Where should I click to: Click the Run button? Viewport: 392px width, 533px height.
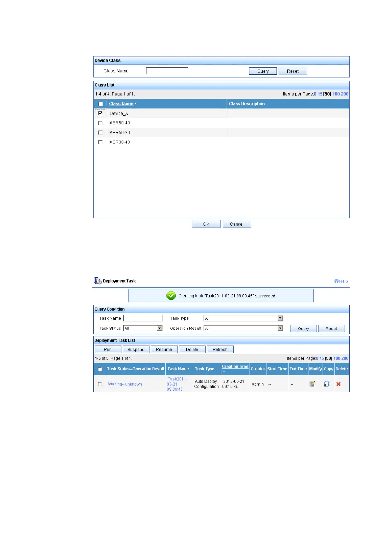click(x=108, y=349)
